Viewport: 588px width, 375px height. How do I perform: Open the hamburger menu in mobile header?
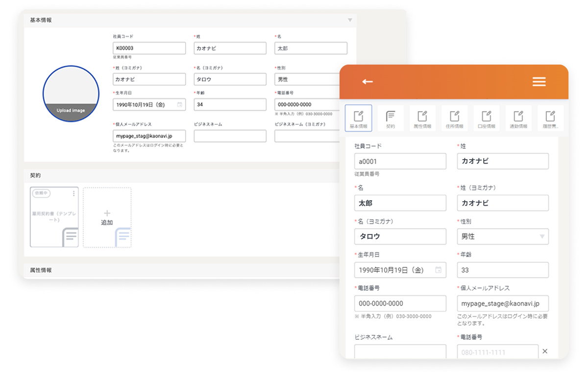tap(539, 82)
